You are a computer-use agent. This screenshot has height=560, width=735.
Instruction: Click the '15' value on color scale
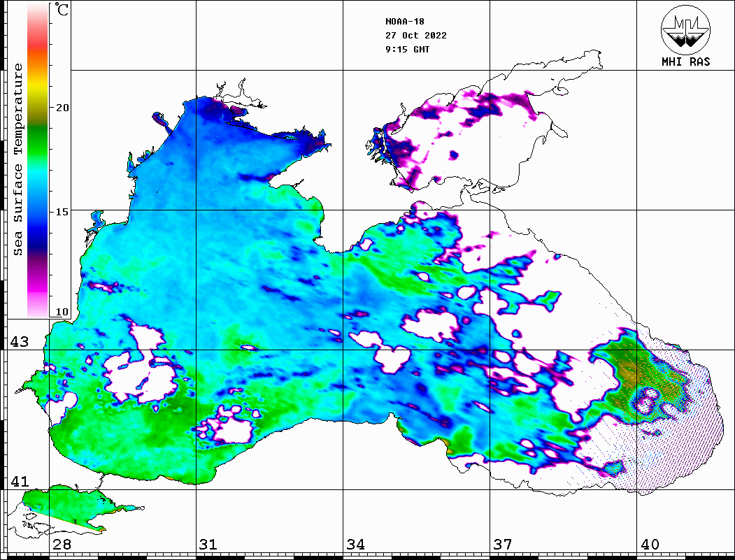(x=62, y=212)
